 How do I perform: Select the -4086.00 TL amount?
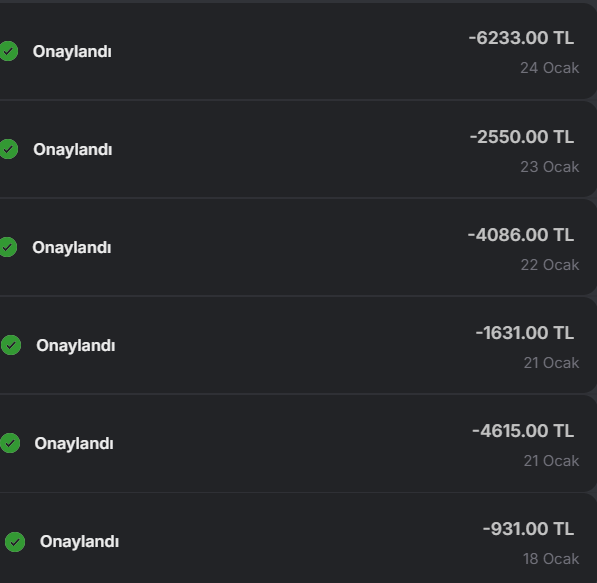click(521, 235)
